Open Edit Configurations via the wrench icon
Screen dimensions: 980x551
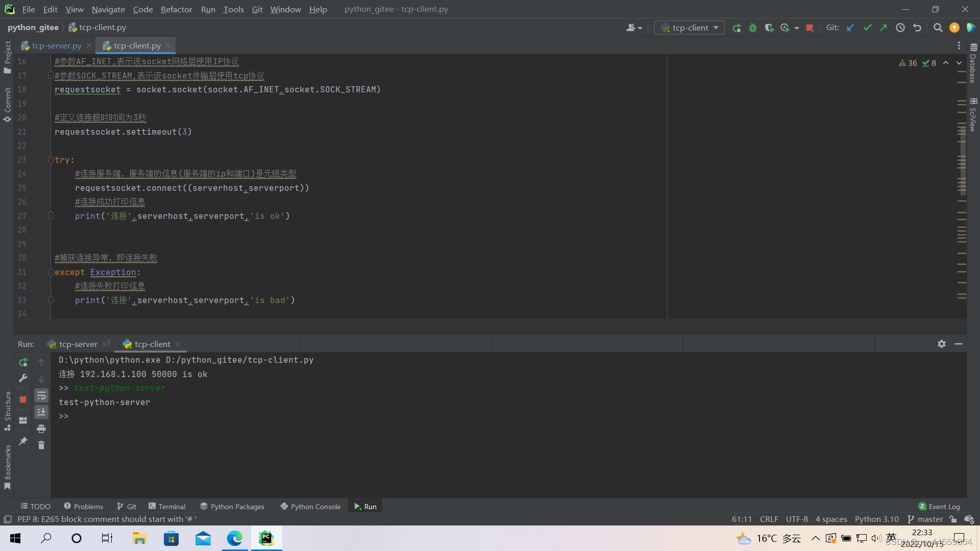coord(23,378)
